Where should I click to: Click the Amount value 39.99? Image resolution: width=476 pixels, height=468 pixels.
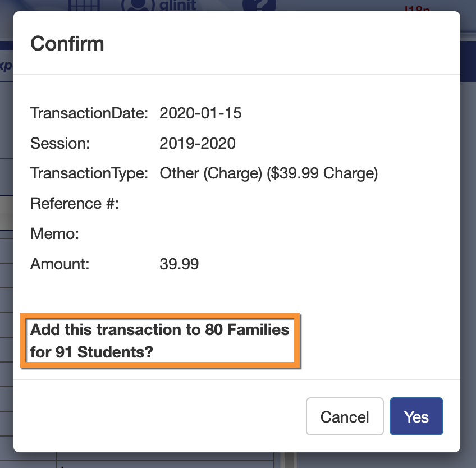pyautogui.click(x=179, y=264)
